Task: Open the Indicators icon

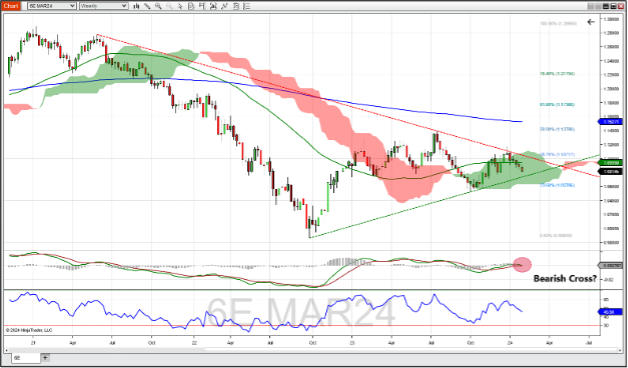Action: (225, 6)
